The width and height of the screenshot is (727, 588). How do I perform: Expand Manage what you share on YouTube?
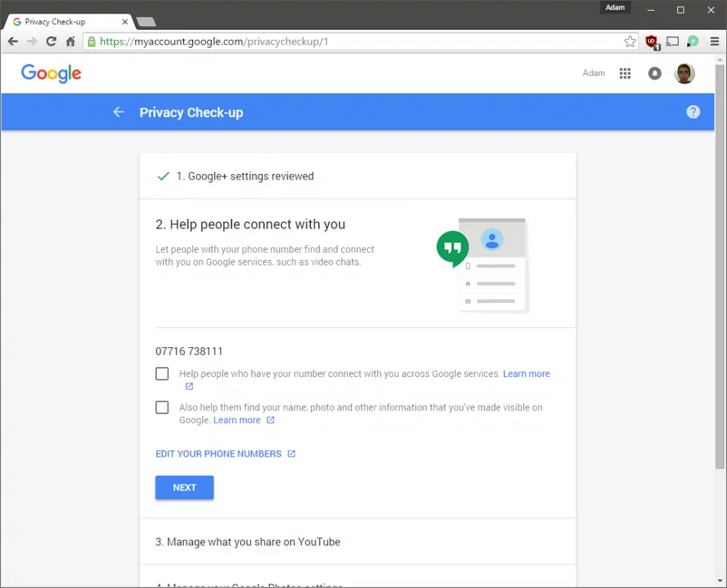click(x=358, y=542)
